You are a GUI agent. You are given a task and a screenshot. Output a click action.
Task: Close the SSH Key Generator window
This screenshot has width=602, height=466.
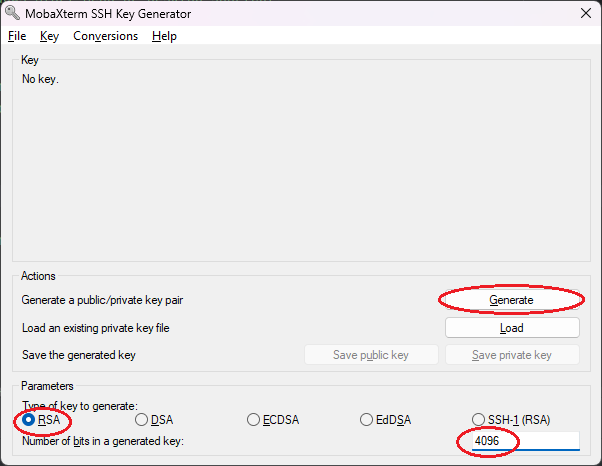(585, 13)
